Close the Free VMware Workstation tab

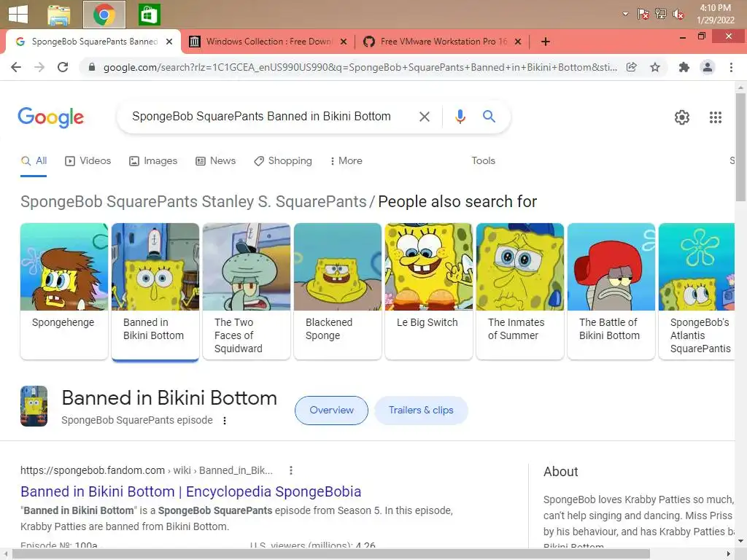518,42
